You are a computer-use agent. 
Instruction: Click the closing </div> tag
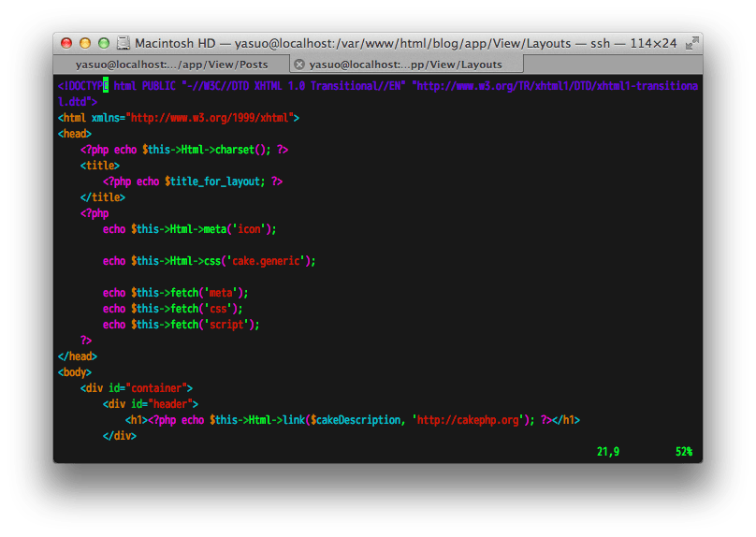120,436
